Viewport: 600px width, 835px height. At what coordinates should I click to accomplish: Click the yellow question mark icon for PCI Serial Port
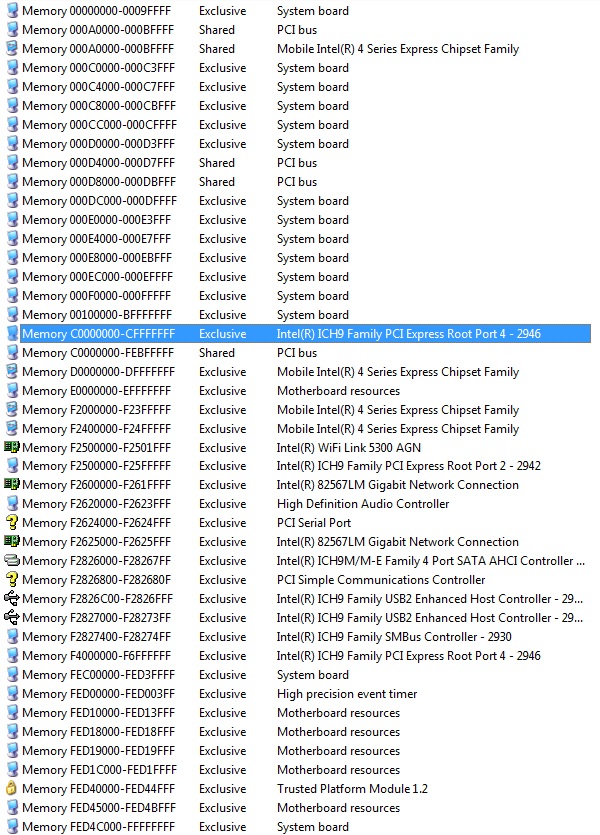coord(12,522)
